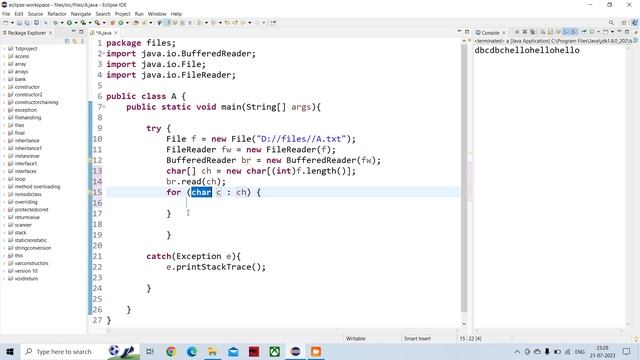Open Xbox app from the taskbar

click(275, 351)
